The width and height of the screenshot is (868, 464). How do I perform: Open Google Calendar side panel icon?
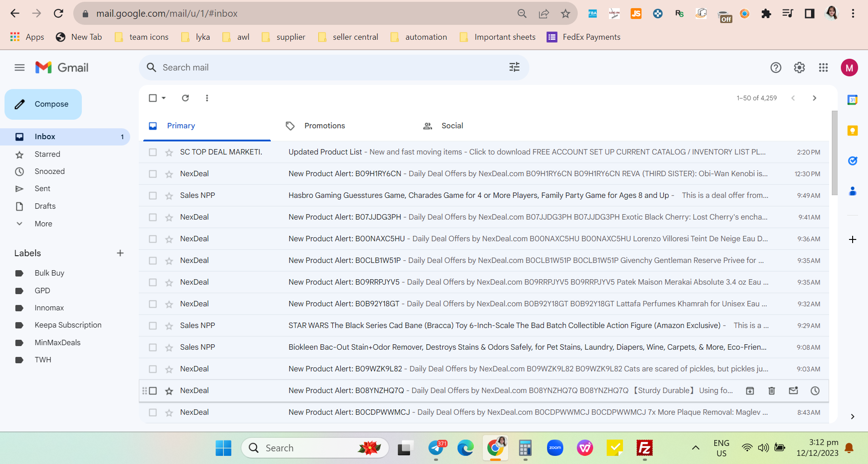853,100
